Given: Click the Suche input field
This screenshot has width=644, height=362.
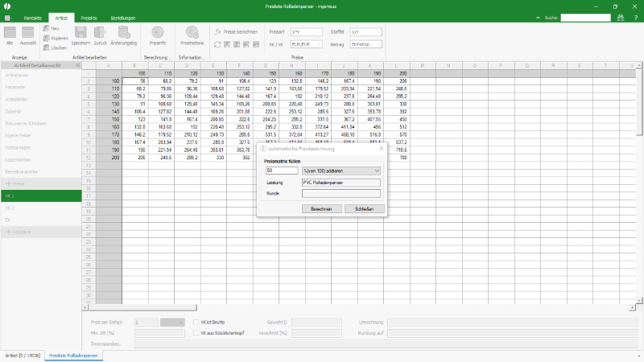Looking at the screenshot, I should (x=586, y=18).
